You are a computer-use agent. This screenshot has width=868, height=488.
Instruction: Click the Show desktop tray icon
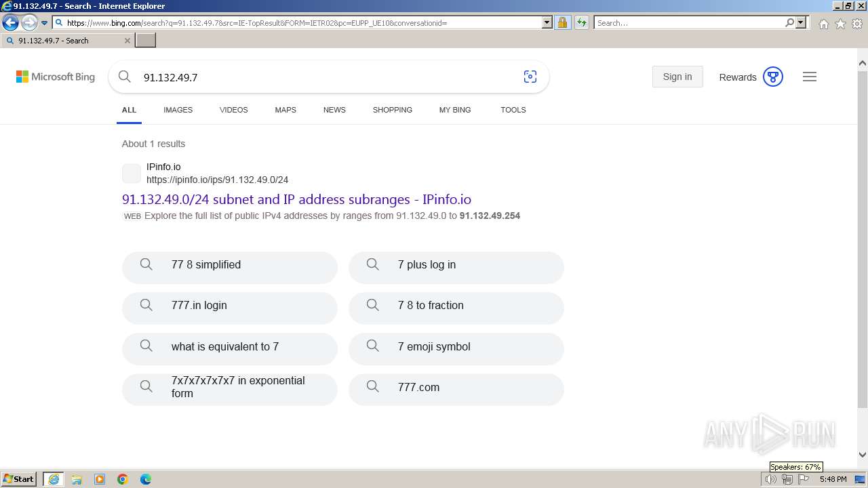861,479
